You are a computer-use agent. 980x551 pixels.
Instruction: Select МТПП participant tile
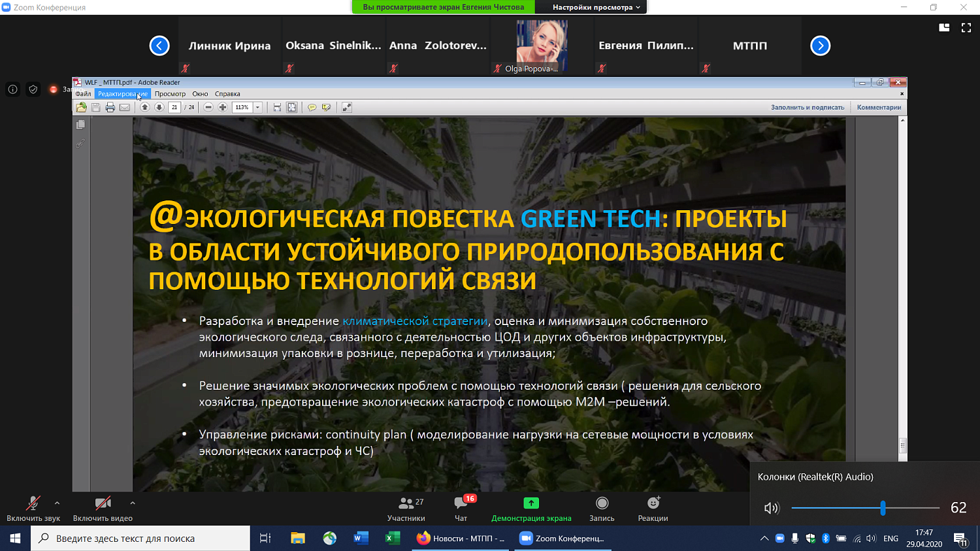pyautogui.click(x=750, y=46)
